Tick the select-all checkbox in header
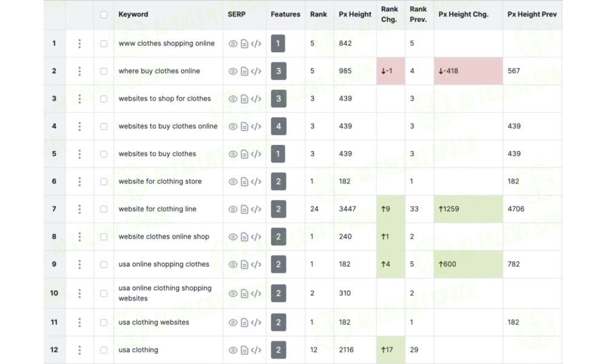Screen dimensions: 607x364 pos(104,15)
